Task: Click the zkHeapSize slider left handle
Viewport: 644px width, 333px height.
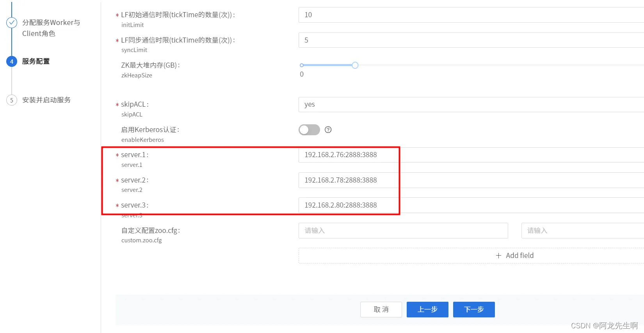Action: [x=302, y=65]
